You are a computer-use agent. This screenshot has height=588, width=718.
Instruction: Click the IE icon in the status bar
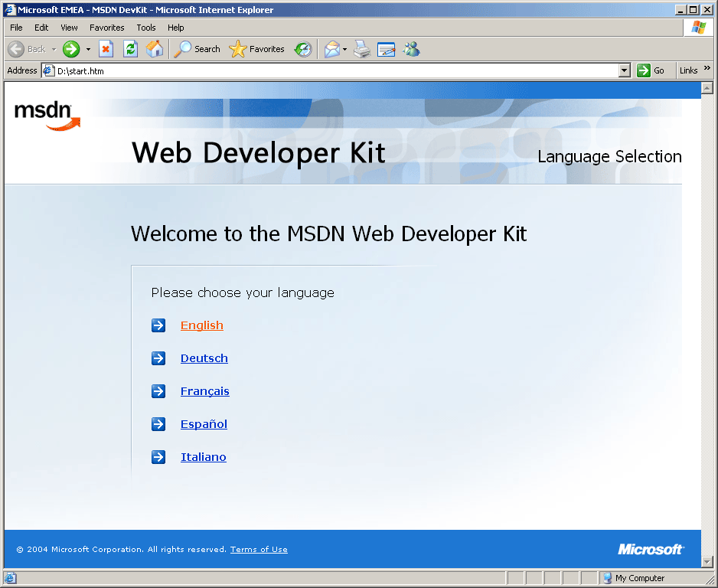click(x=11, y=578)
